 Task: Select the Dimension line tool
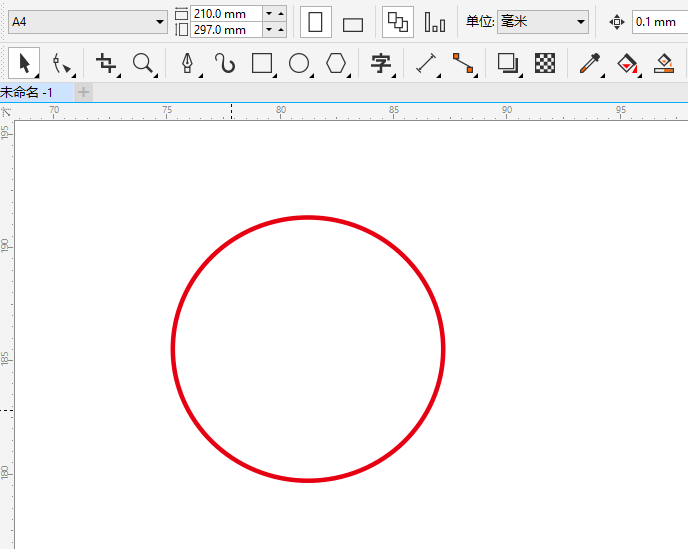click(x=426, y=63)
